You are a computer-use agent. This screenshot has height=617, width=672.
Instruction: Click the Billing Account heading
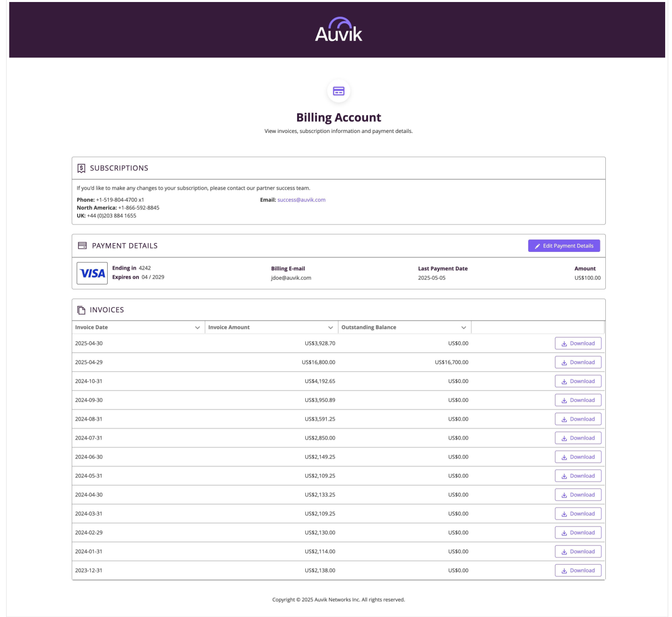coord(338,117)
